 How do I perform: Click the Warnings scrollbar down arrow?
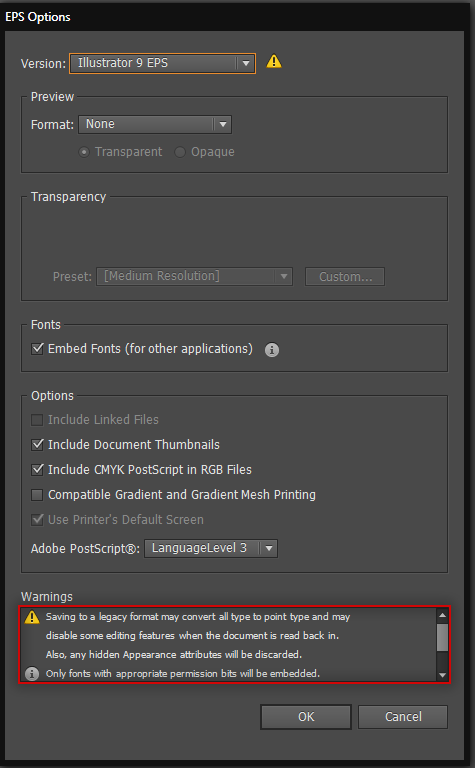coord(442,675)
